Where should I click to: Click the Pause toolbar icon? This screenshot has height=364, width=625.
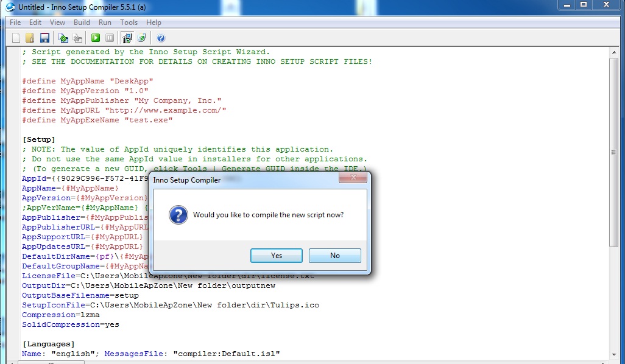point(110,38)
